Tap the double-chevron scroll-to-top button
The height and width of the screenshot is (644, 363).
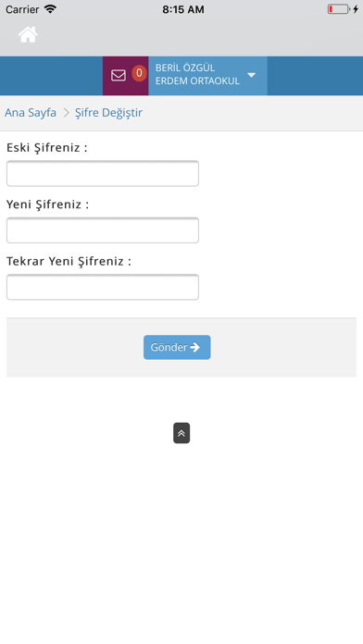tap(181, 433)
